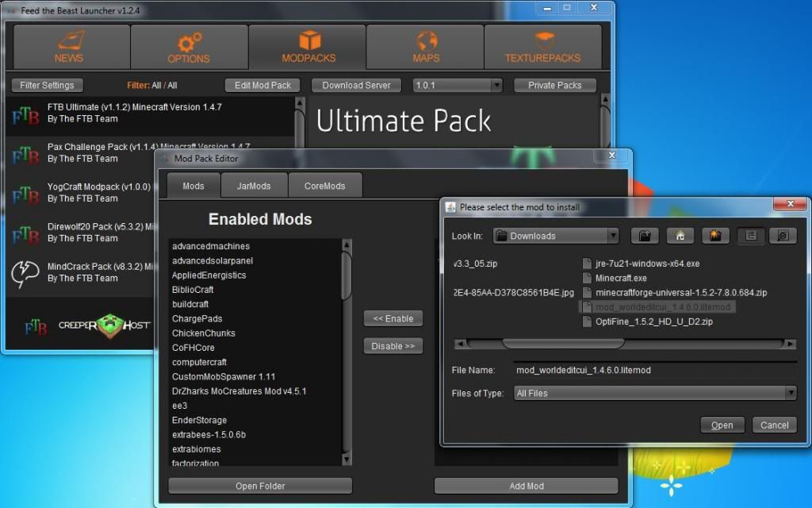Click the Private Packs button
This screenshot has width=812, height=508.
point(554,85)
